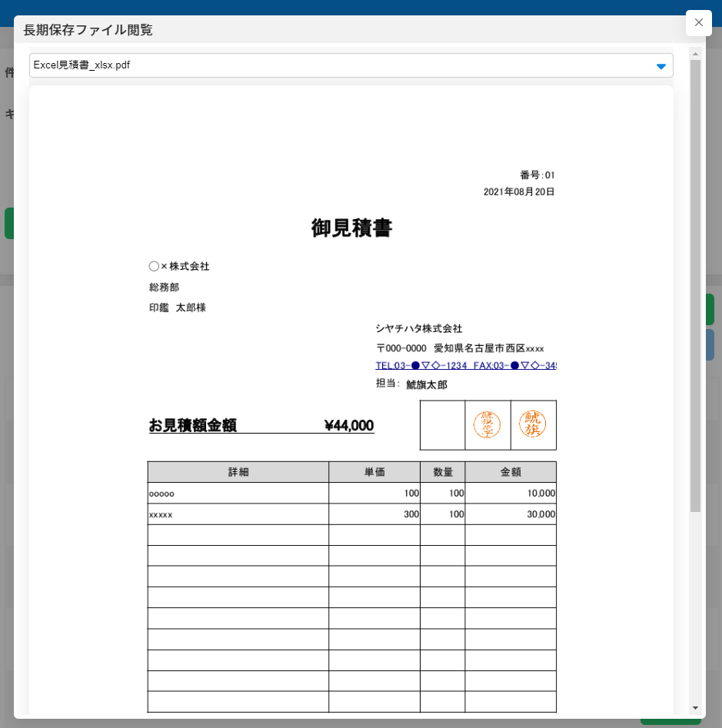Click the ooooo item row cell
The image size is (722, 728).
coord(238,493)
